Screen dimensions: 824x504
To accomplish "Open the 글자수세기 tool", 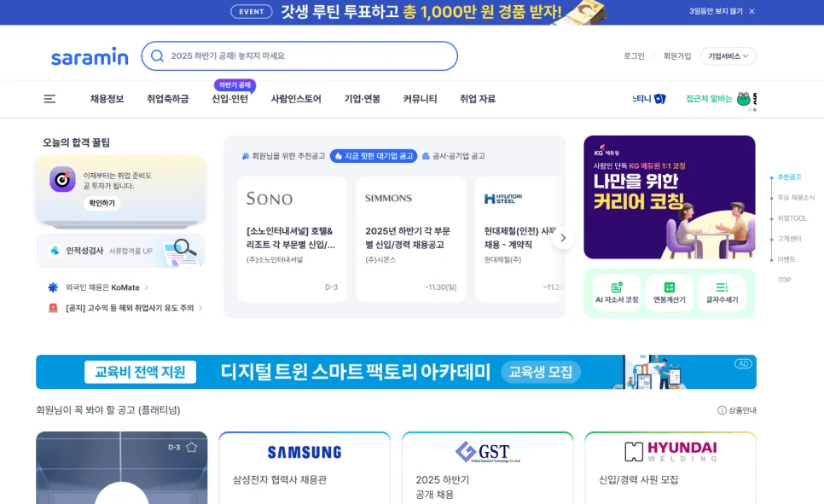I will pos(722,293).
